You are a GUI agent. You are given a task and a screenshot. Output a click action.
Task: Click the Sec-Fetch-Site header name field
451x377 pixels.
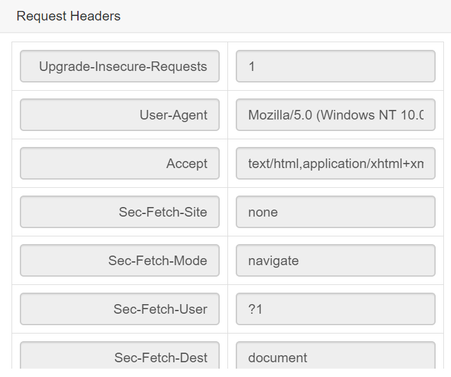tap(120, 212)
